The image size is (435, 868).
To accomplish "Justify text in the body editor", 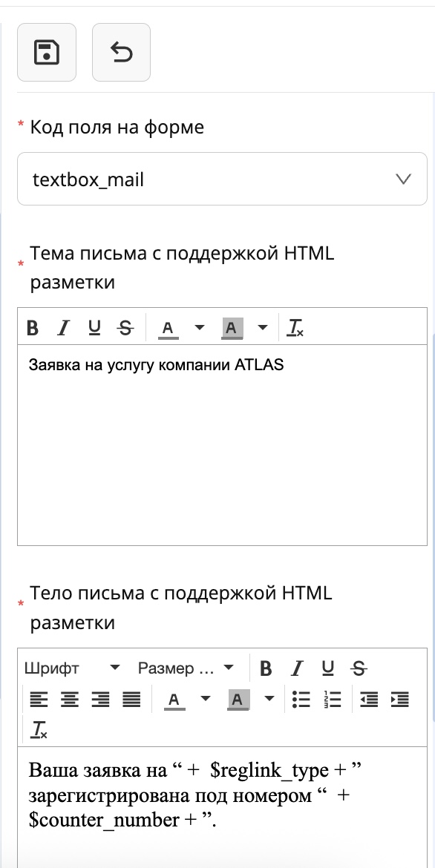I will coord(131,698).
